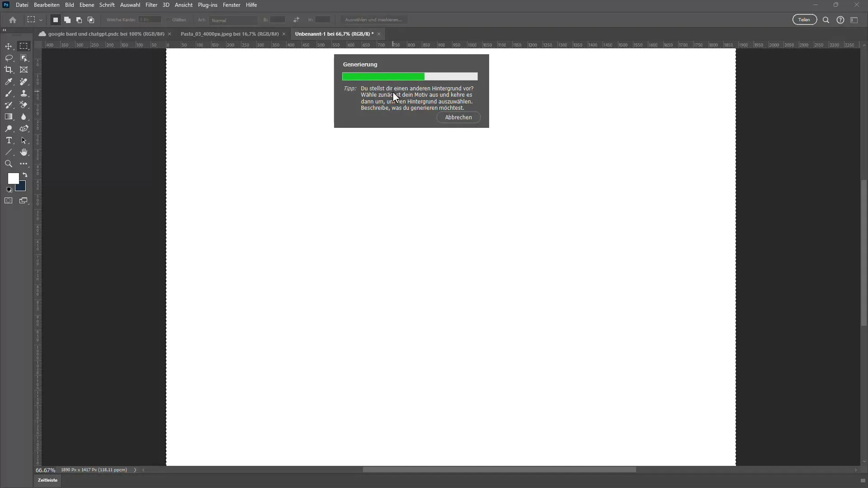Open the Datei menu
The height and width of the screenshot is (488, 868).
[x=21, y=5]
